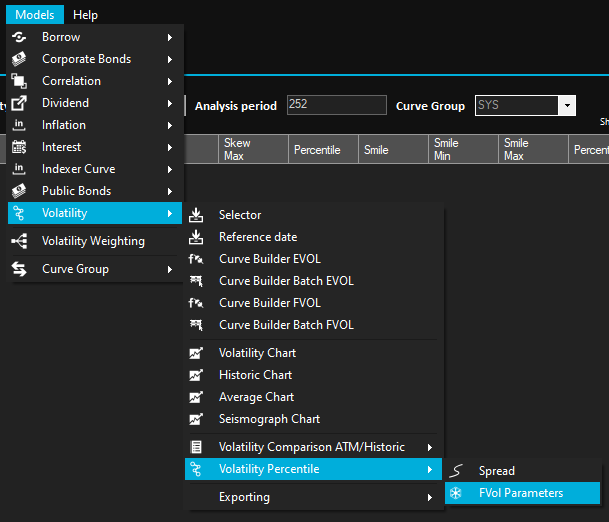
Task: Choose Historic Chart menu entry
Action: [x=256, y=375]
